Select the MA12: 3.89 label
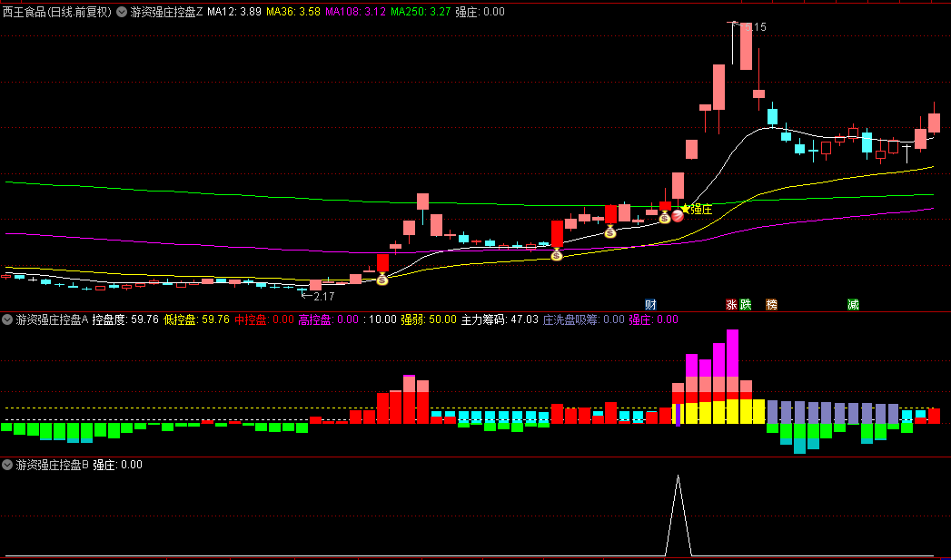 (234, 12)
